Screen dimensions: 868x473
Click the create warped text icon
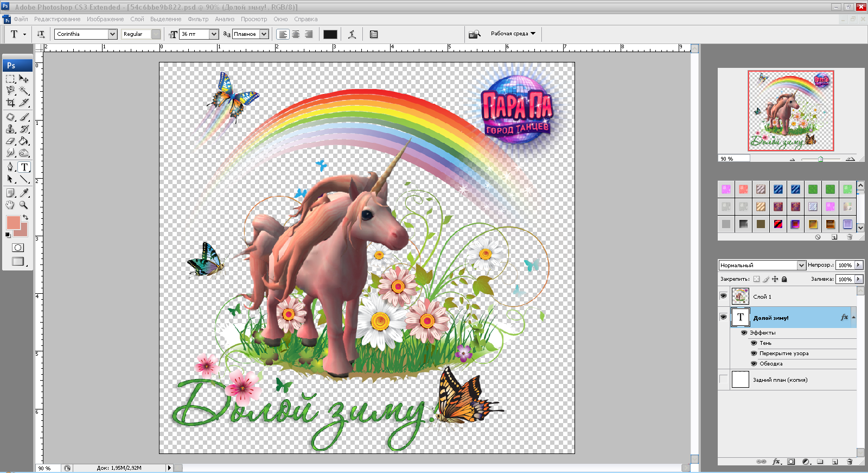coord(352,34)
